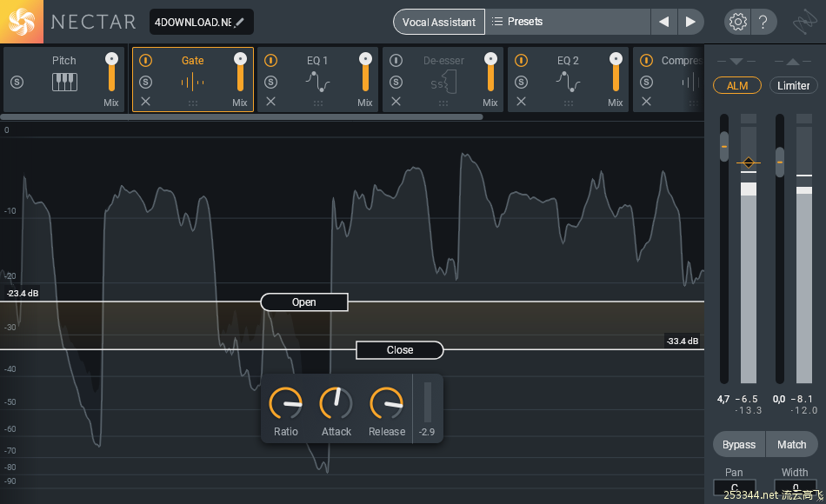Toggle Gate module power button
Screen dimensions: 826x504
point(145,61)
